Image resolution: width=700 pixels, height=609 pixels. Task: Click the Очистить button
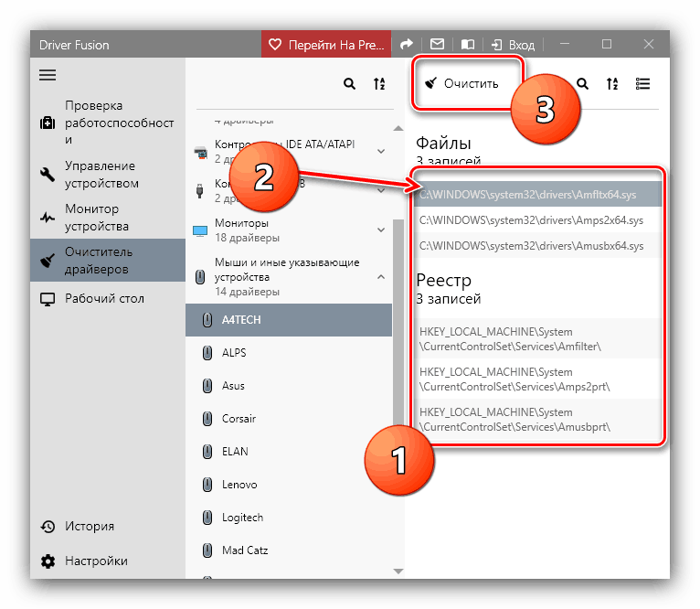[x=461, y=83]
